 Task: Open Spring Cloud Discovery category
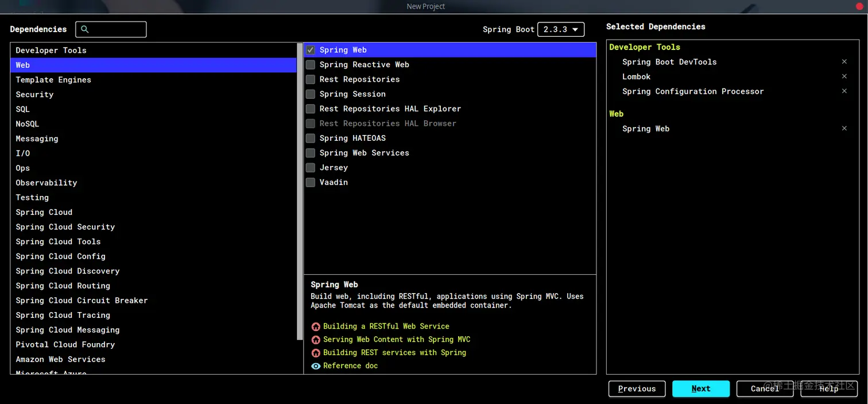154,271
